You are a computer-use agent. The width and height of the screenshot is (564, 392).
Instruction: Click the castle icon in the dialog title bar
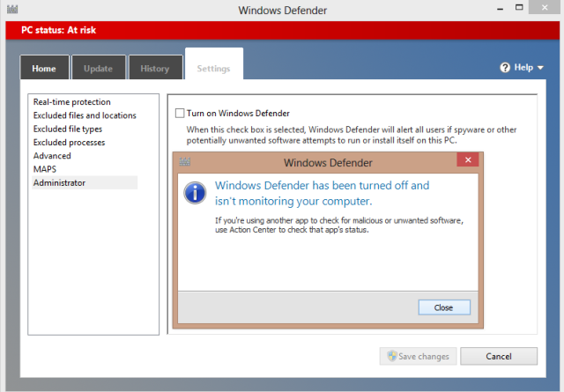pyautogui.click(x=184, y=162)
